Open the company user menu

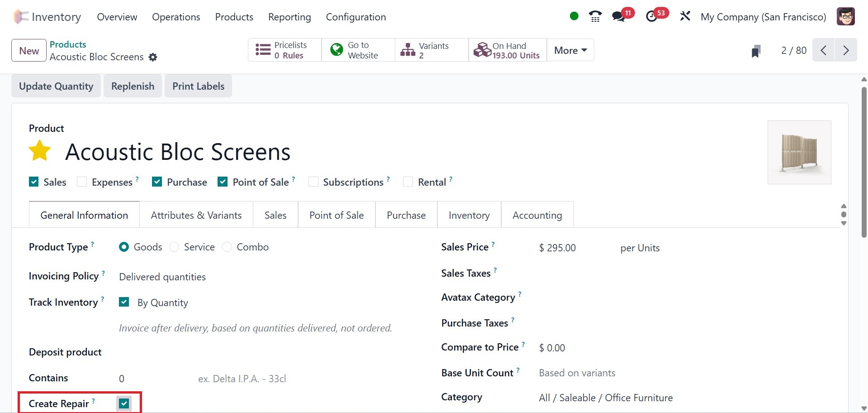click(845, 17)
